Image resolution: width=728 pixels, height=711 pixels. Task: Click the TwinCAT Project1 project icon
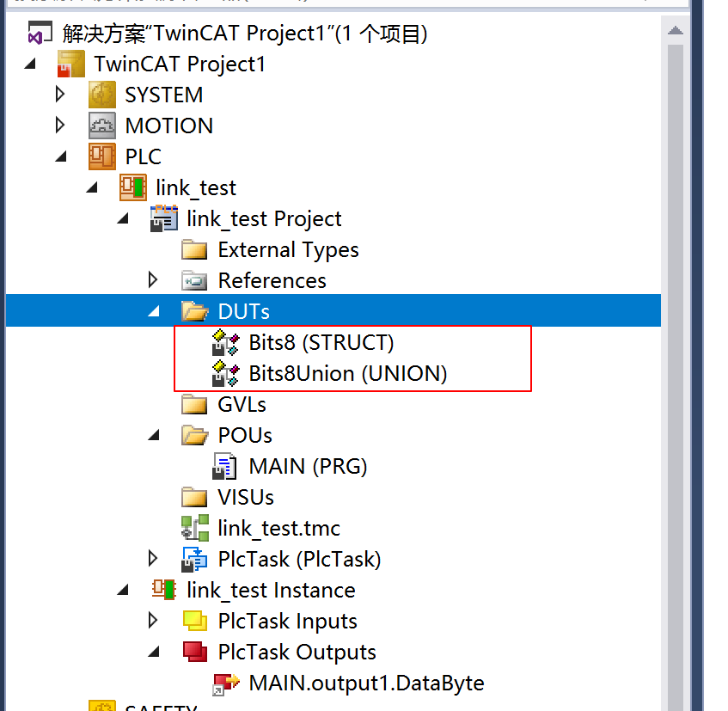click(x=70, y=64)
